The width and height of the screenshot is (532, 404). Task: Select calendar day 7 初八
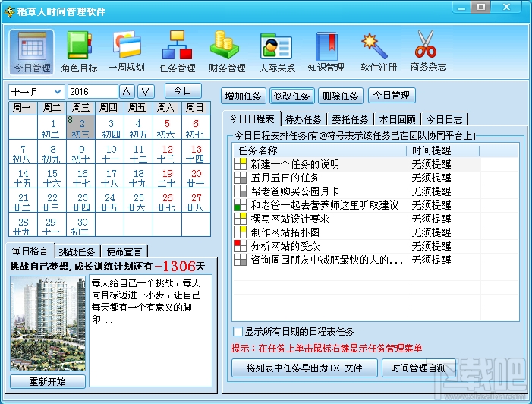23,153
